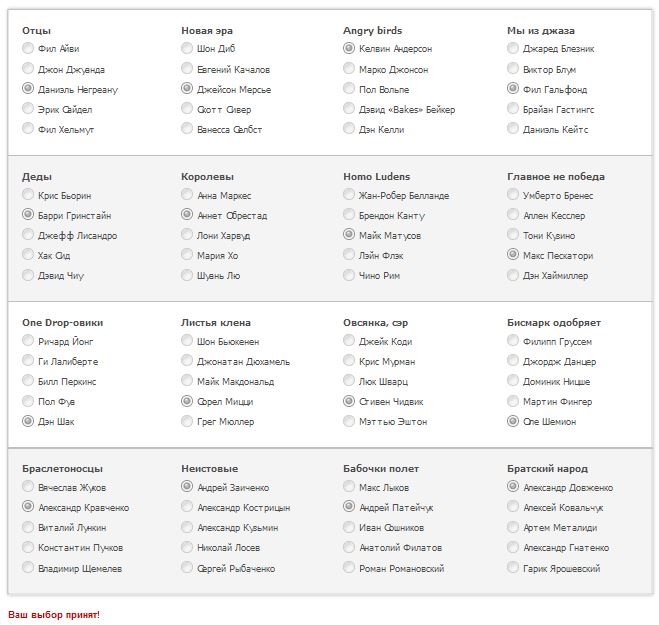The width and height of the screenshot is (659, 625).
Task: Pick Виталий Лункин in Браслетоносцы
Action: [28, 527]
